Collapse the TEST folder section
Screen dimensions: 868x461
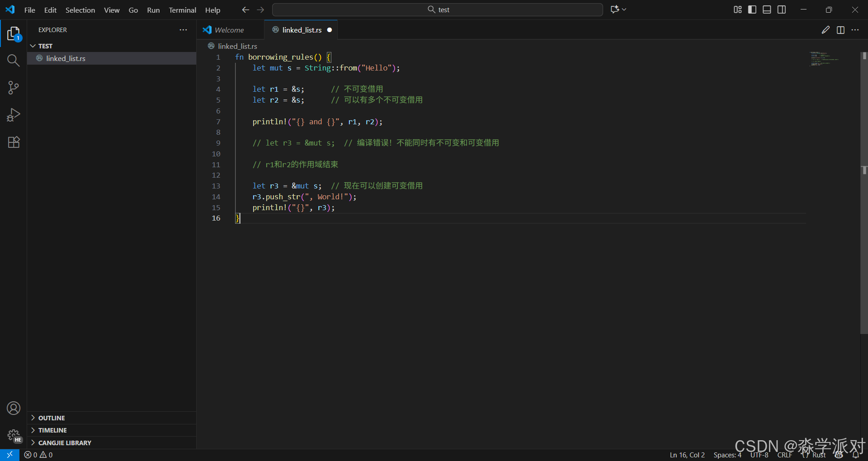112,46
